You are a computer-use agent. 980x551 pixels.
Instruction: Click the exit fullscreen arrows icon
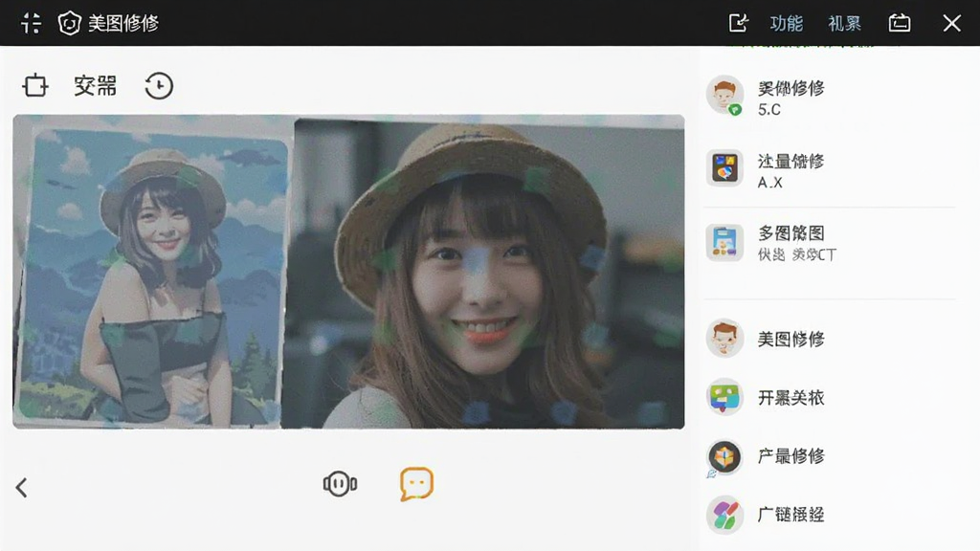(x=31, y=23)
